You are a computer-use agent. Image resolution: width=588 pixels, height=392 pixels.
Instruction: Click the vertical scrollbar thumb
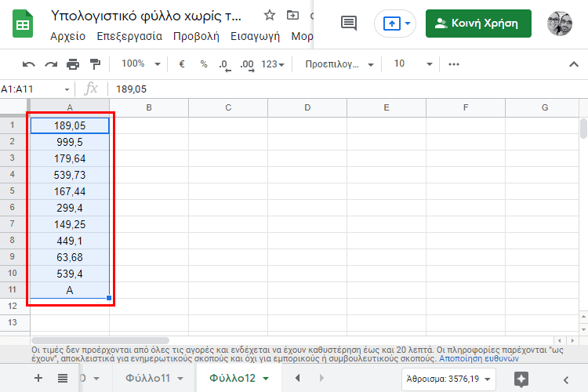pyautogui.click(x=583, y=129)
